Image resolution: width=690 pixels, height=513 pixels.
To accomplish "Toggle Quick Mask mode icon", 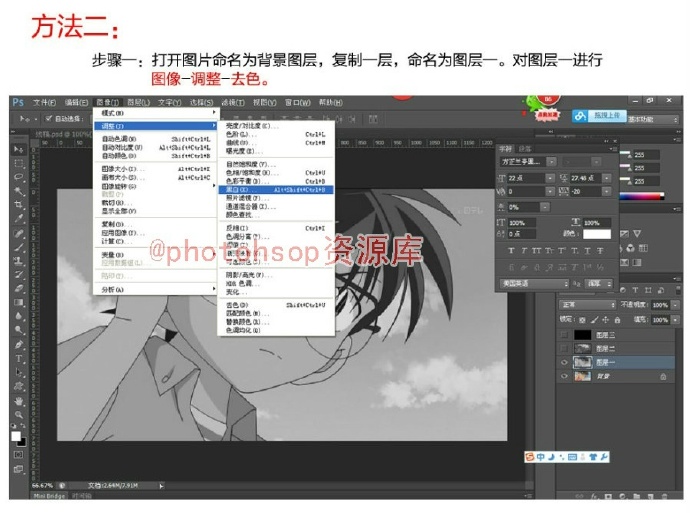I will click(x=18, y=454).
